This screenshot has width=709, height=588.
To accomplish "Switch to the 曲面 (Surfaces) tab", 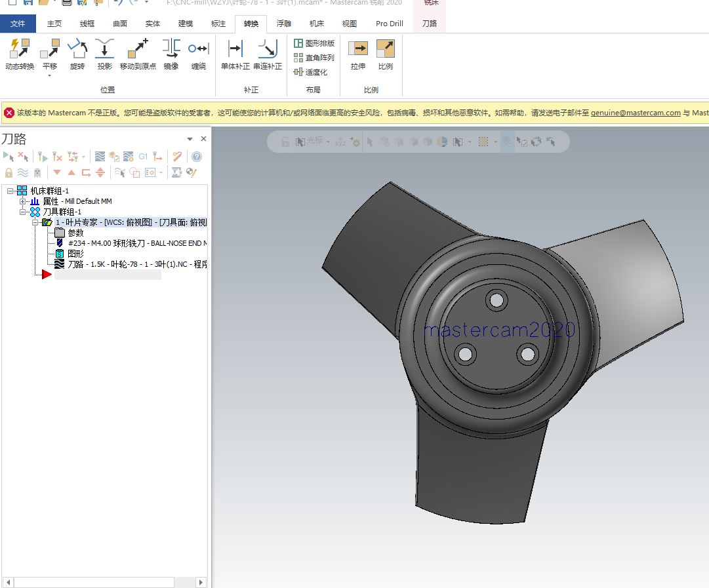I will [x=120, y=24].
